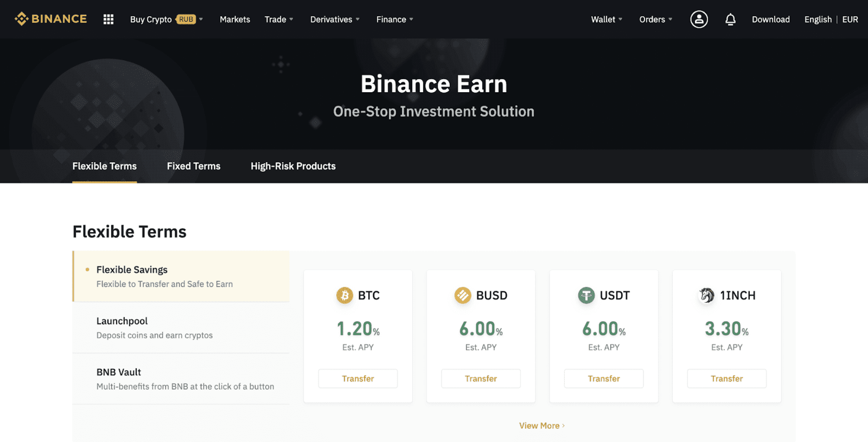Click the RUB currency badge
The image size is (868, 442).
[186, 19]
